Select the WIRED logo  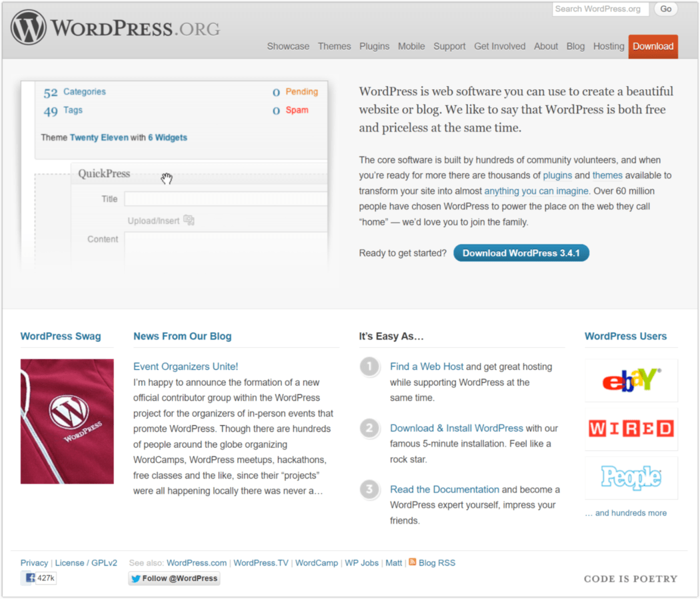(x=630, y=428)
